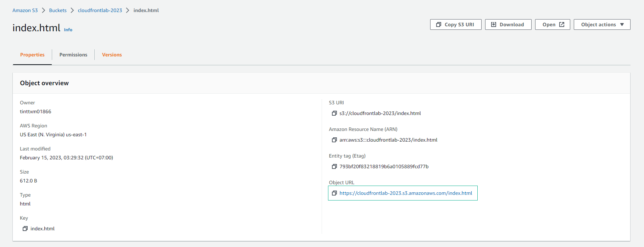Switch to the Permissions tab
The image size is (644, 247).
tap(73, 55)
